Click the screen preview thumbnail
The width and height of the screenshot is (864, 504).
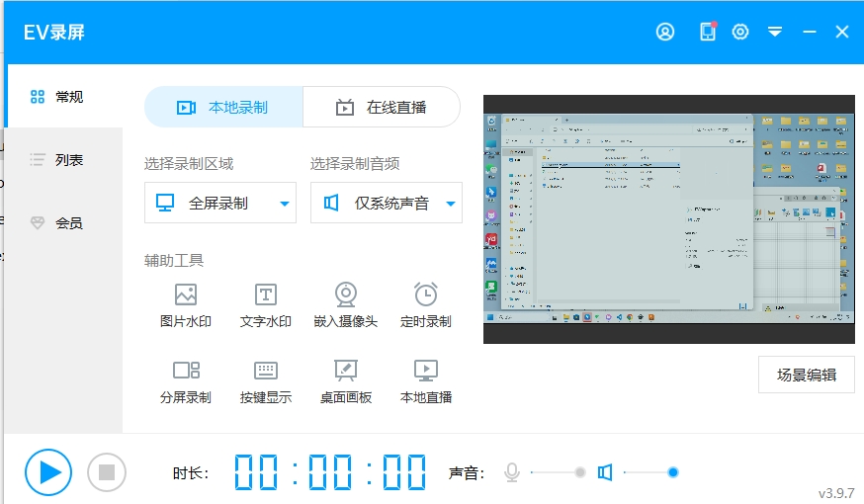pyautogui.click(x=669, y=219)
